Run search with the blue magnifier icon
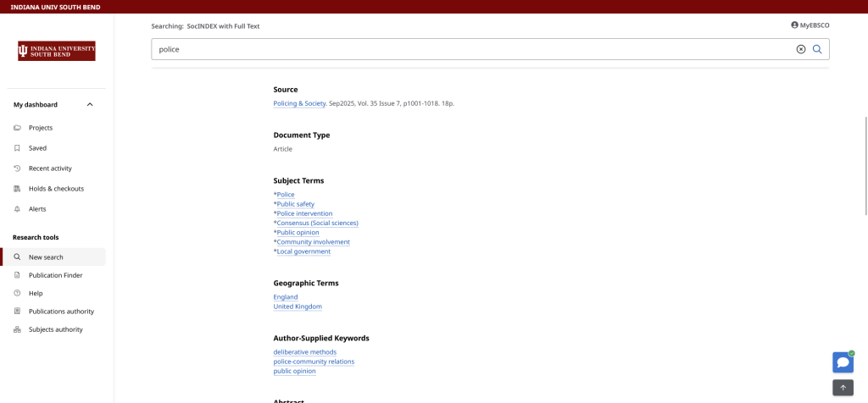This screenshot has height=403, width=868. click(x=817, y=49)
